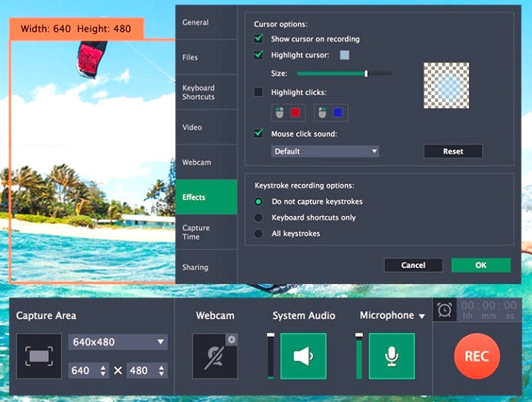Switch to the Video tab
Image resolution: width=532 pixels, height=402 pixels.
pyautogui.click(x=206, y=128)
